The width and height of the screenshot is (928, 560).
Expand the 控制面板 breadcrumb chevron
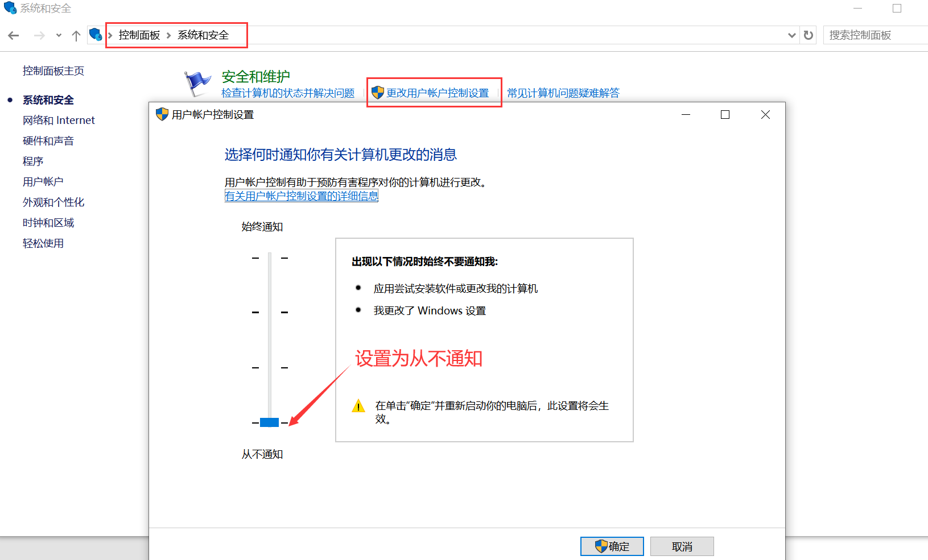click(x=168, y=35)
